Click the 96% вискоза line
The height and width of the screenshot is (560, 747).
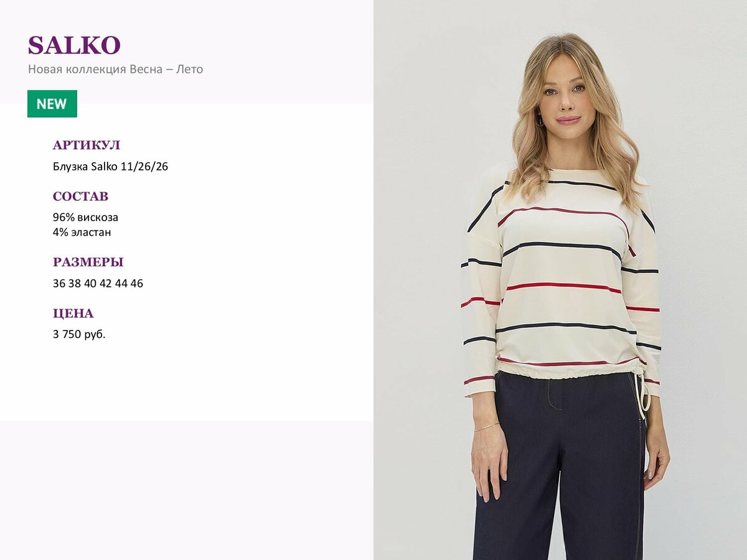click(85, 218)
